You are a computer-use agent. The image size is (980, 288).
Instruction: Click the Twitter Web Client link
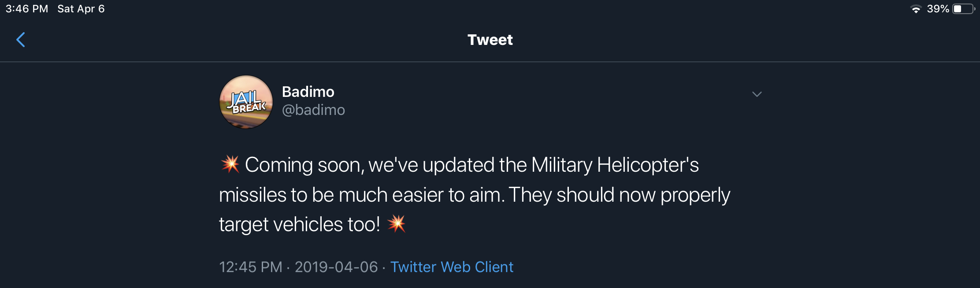point(452,267)
